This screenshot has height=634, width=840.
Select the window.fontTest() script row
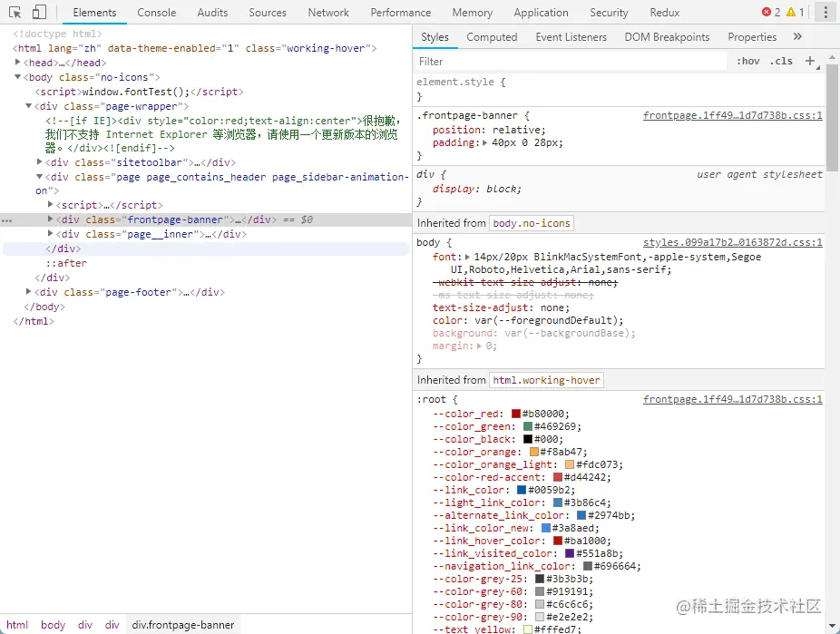[x=139, y=92]
